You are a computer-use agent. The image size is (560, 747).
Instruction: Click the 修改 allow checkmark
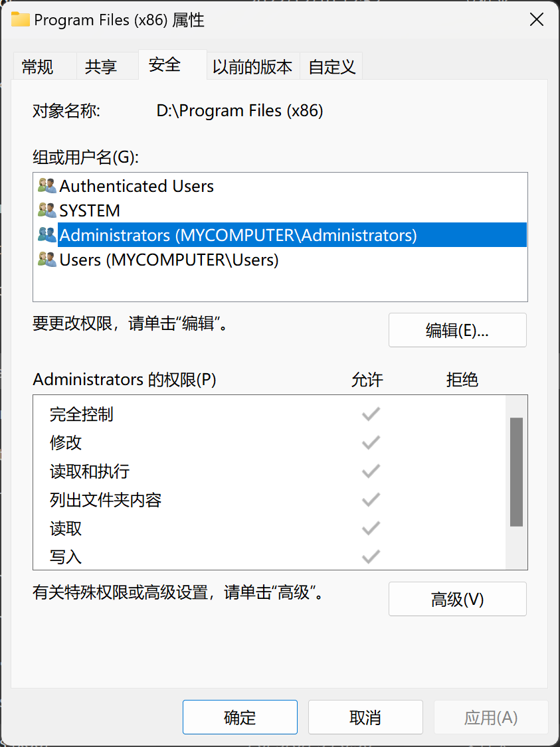[x=370, y=442]
